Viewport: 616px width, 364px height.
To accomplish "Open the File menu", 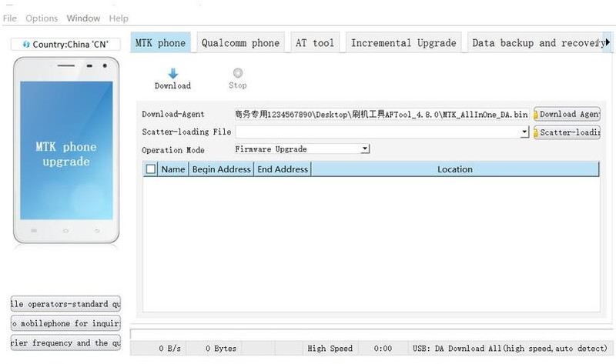I will 9,18.
